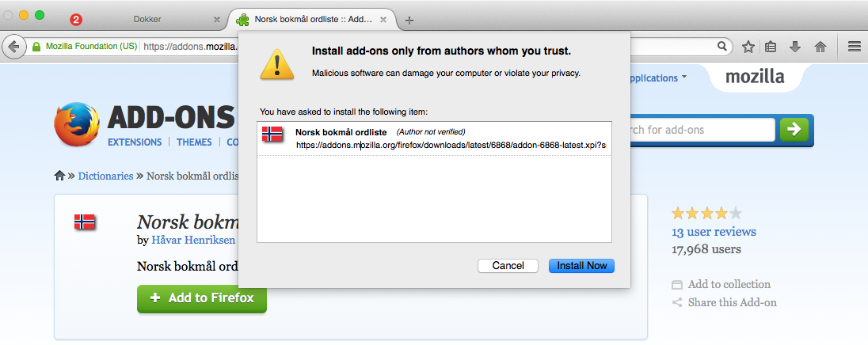The width and height of the screenshot is (868, 345).
Task: Click Install Now in the dialog
Action: [582, 265]
